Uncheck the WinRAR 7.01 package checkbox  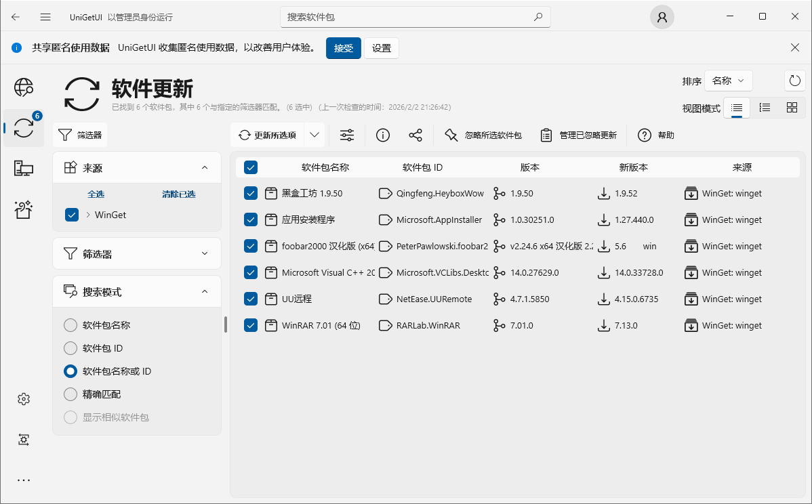pyautogui.click(x=251, y=325)
